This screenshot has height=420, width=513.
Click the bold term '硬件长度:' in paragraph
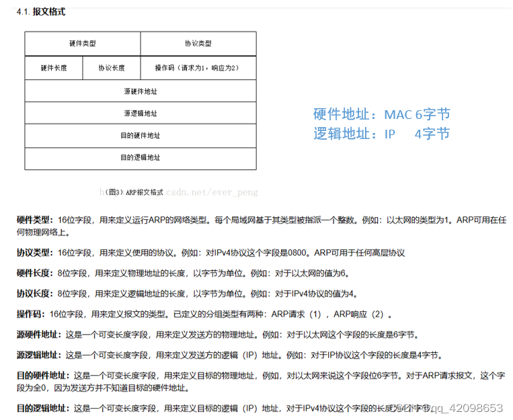click(x=35, y=273)
